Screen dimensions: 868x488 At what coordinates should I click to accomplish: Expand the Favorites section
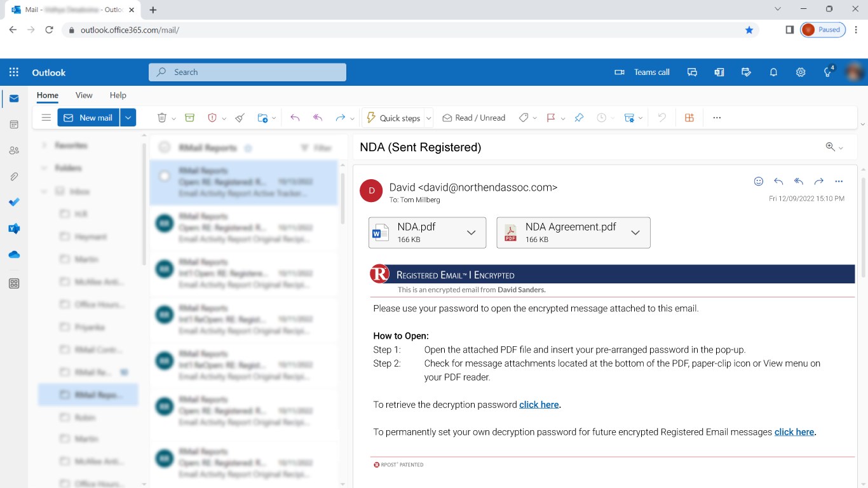pyautogui.click(x=44, y=146)
